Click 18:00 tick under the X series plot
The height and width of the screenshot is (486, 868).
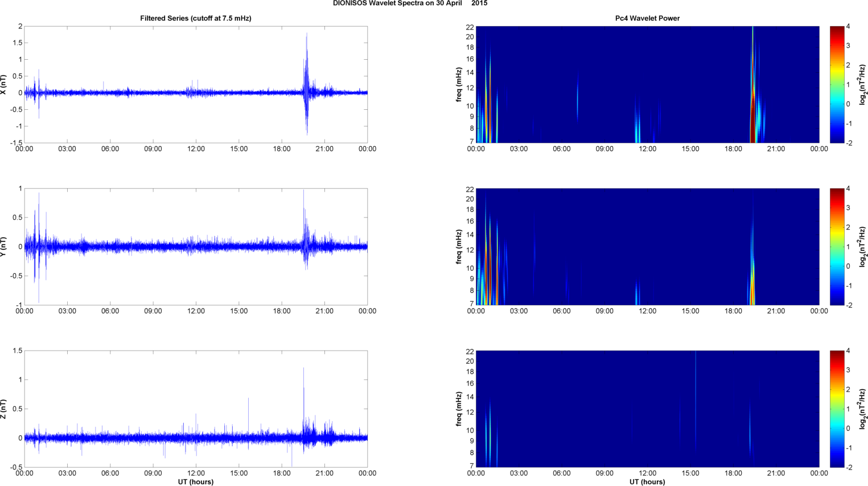[282, 149]
